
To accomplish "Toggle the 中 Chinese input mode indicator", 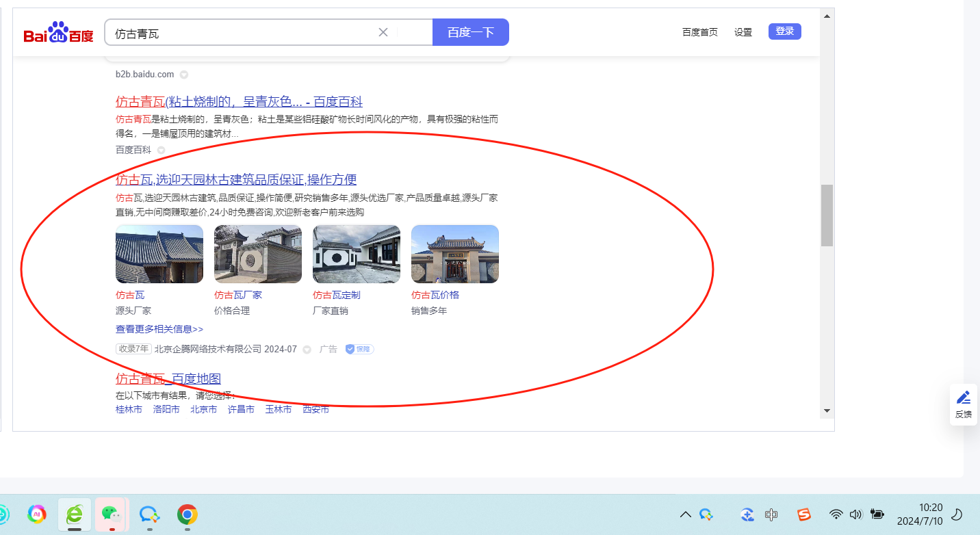I will (771, 514).
